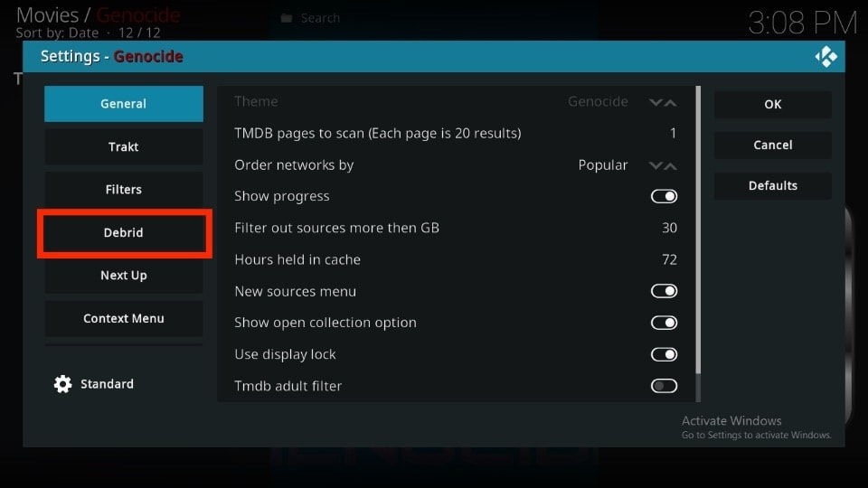This screenshot has height=488, width=868.
Task: Click the Use display lock label
Action: tap(285, 354)
